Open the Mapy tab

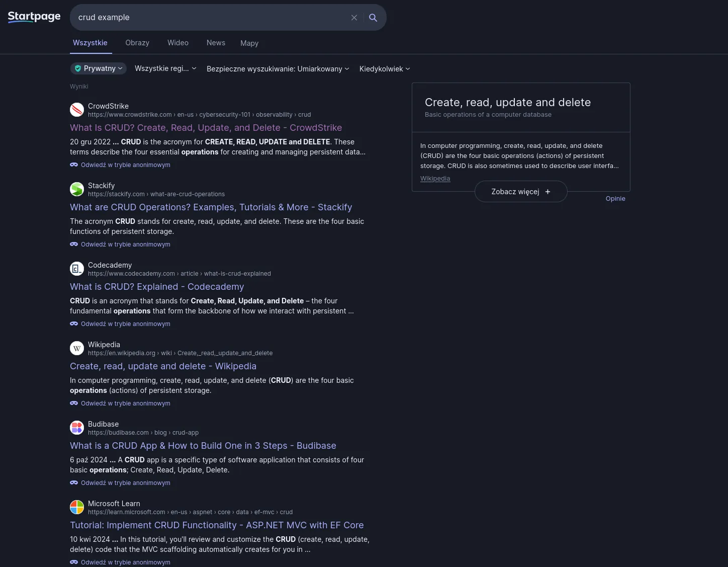tap(249, 43)
